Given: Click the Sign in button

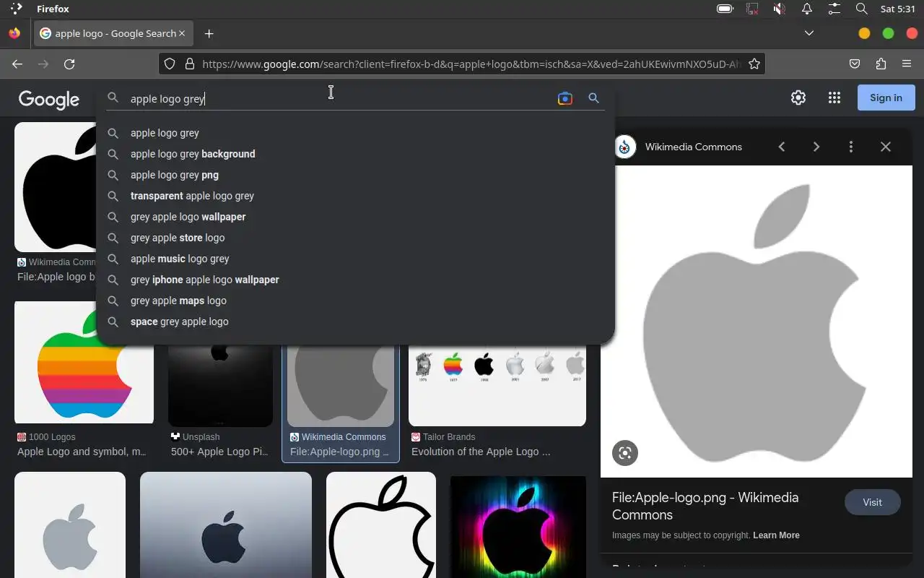Looking at the screenshot, I should [x=886, y=98].
